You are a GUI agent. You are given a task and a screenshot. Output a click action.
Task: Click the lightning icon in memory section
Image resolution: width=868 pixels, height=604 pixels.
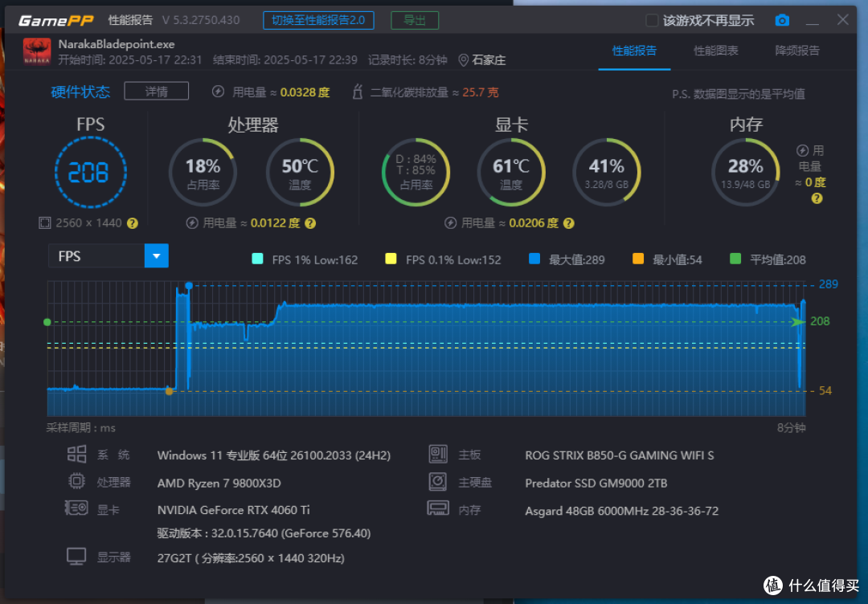point(802,150)
